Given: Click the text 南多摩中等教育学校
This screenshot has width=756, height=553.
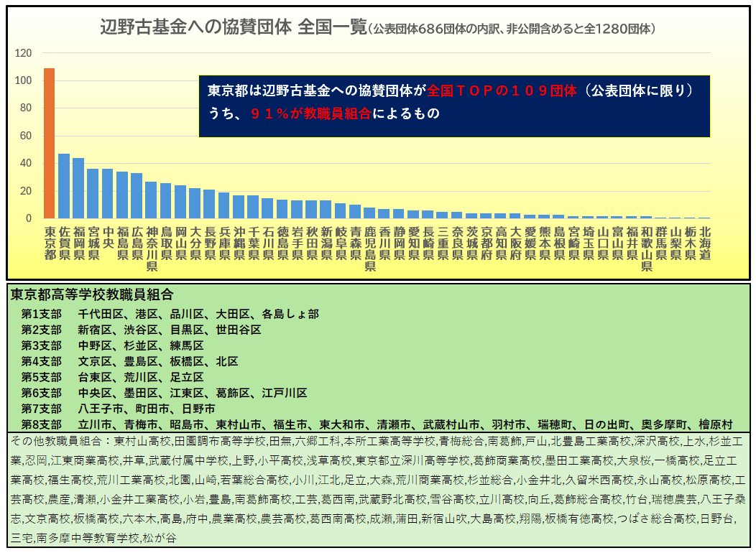Looking at the screenshot, I should coord(88,538).
